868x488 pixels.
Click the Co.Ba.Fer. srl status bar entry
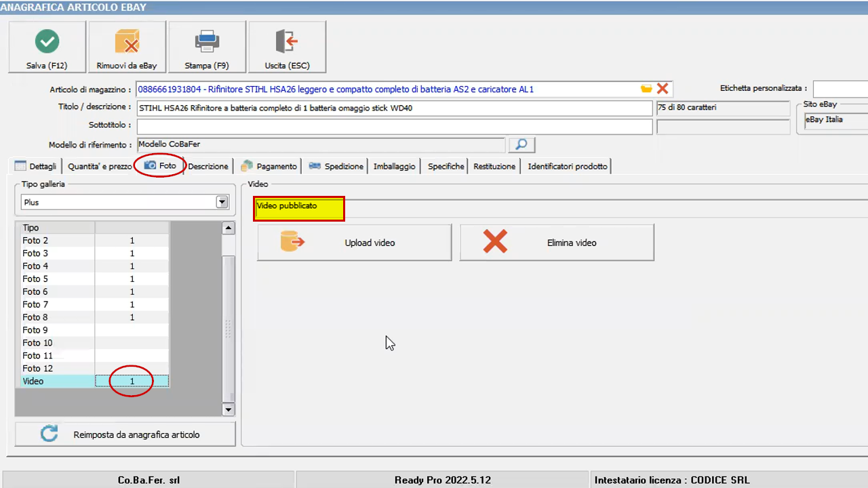tap(149, 480)
